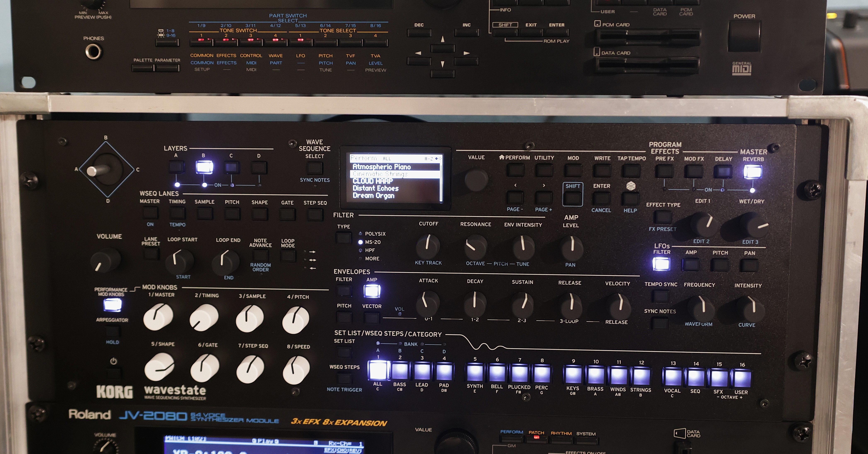Click the cursor left button on top Roland
The width and height of the screenshot is (868, 454).
pos(419,61)
